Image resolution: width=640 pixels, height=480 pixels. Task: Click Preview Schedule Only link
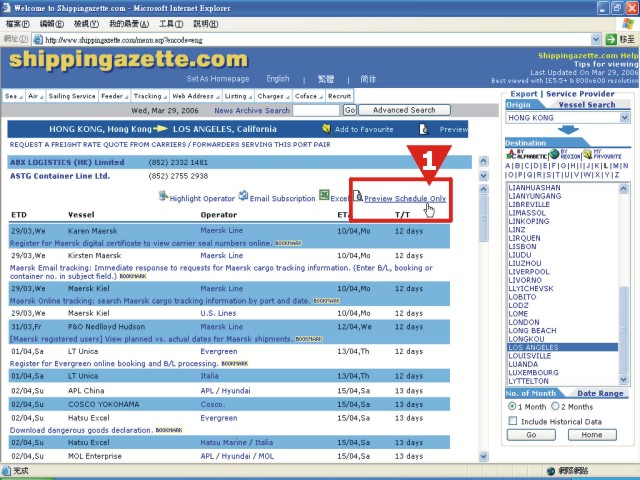(405, 198)
